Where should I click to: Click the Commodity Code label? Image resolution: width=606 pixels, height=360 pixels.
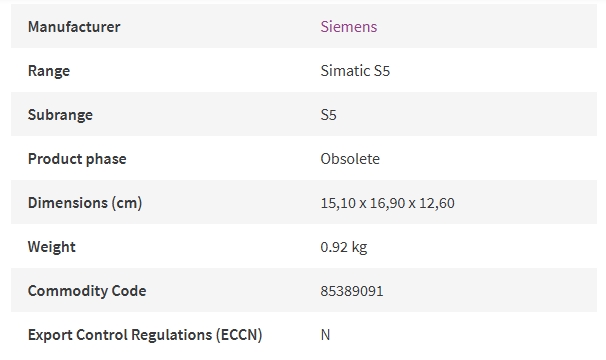point(87,291)
